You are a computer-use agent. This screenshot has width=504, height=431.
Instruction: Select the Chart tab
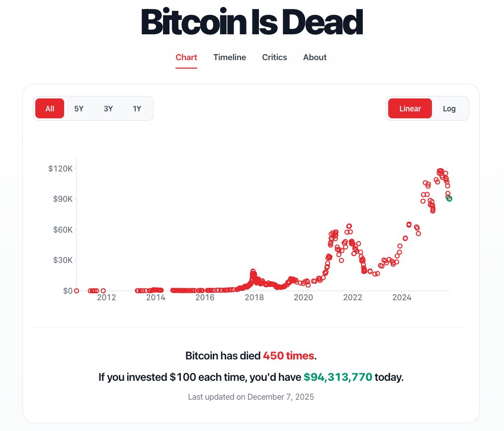click(186, 57)
